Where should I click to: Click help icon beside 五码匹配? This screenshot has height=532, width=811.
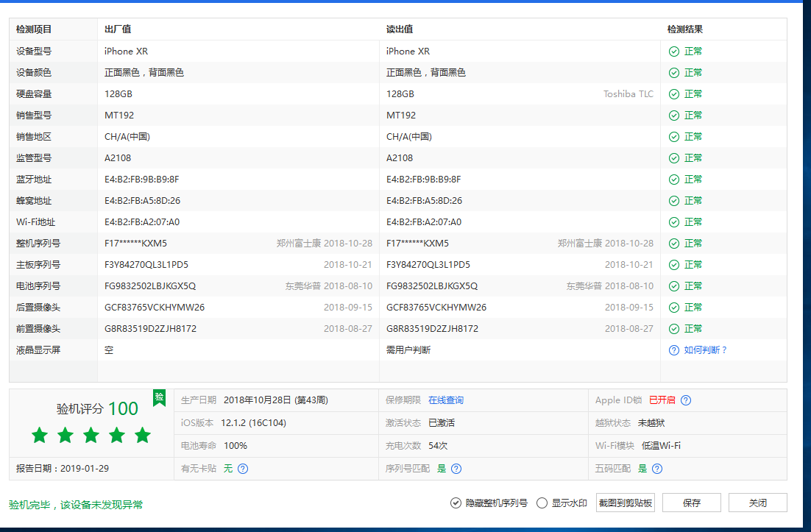[657, 469]
